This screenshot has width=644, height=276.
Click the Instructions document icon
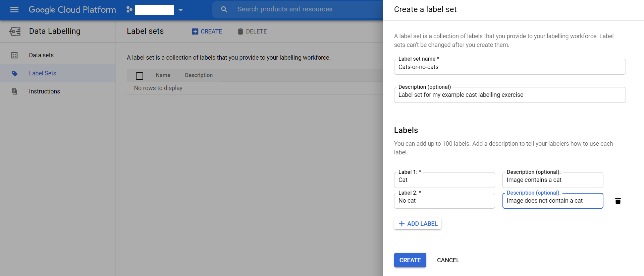click(14, 91)
